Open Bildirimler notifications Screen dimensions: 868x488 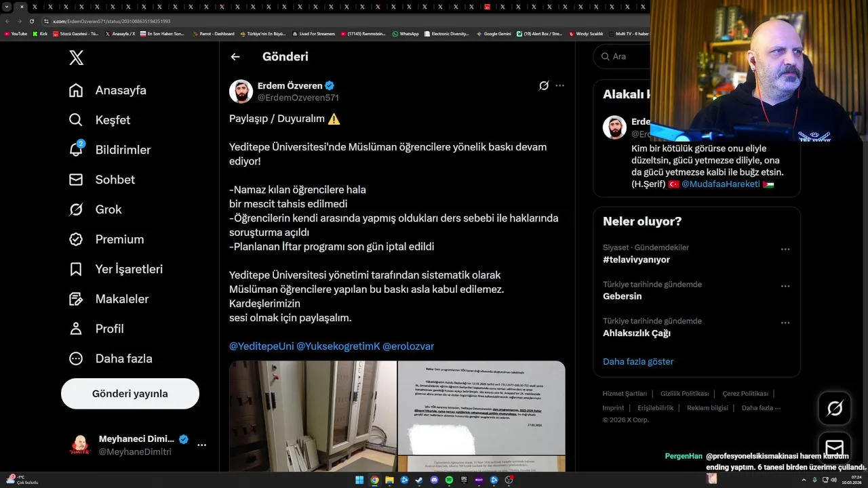pos(111,150)
